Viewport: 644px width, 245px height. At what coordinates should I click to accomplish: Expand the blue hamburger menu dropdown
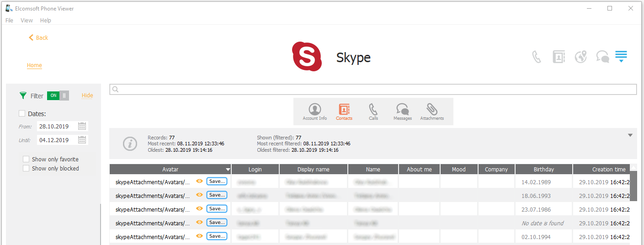tap(621, 57)
